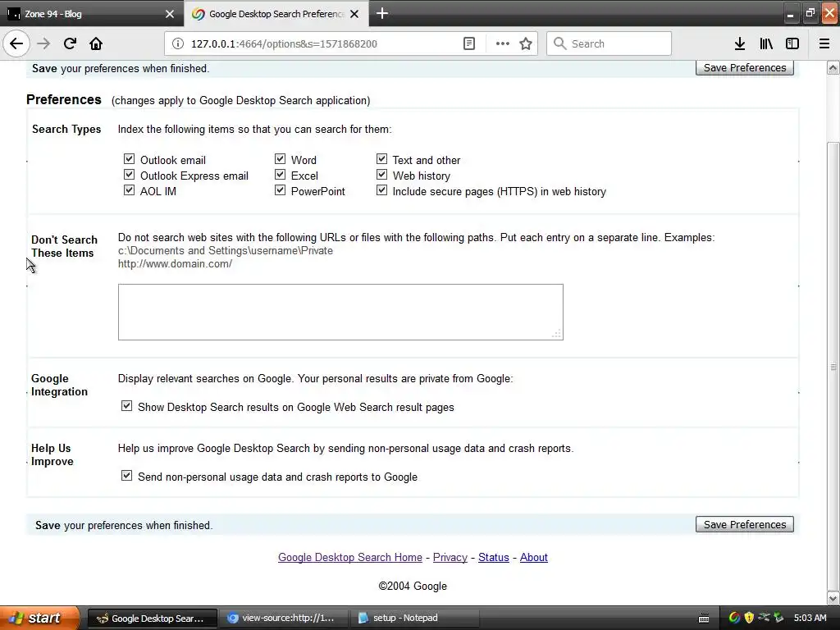Uncheck Outlook email indexing

click(x=129, y=158)
